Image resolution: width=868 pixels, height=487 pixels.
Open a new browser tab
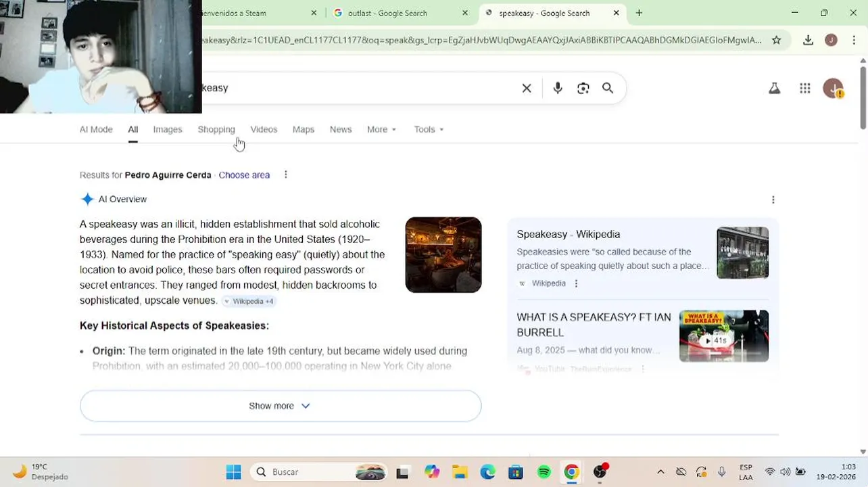(x=639, y=13)
